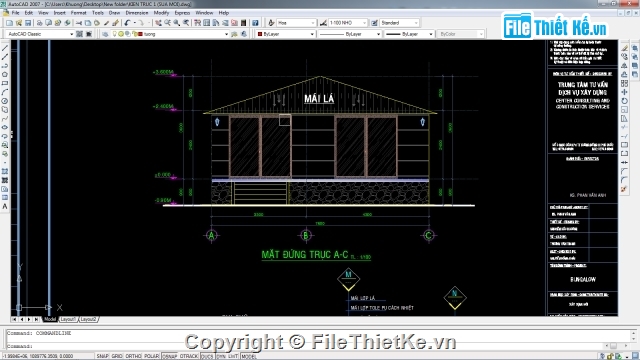Click the red ByLayer color swatch
The image size is (640, 360).
pyautogui.click(x=260, y=34)
